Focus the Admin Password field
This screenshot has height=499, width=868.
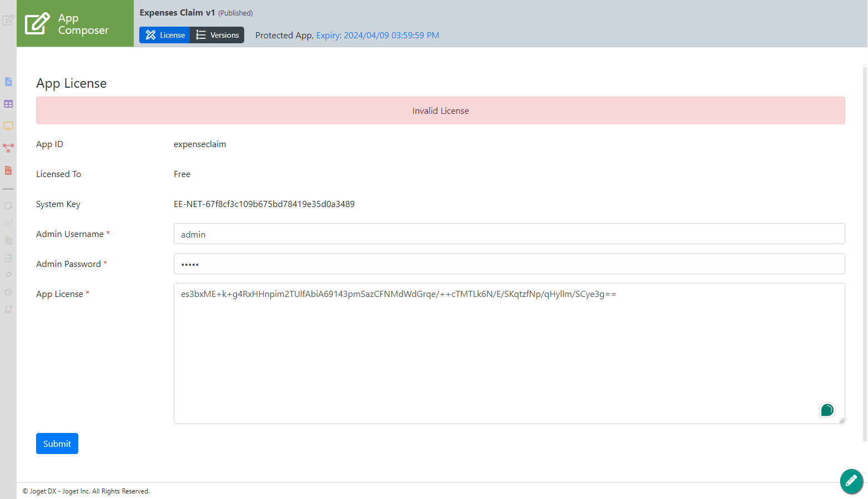(509, 264)
